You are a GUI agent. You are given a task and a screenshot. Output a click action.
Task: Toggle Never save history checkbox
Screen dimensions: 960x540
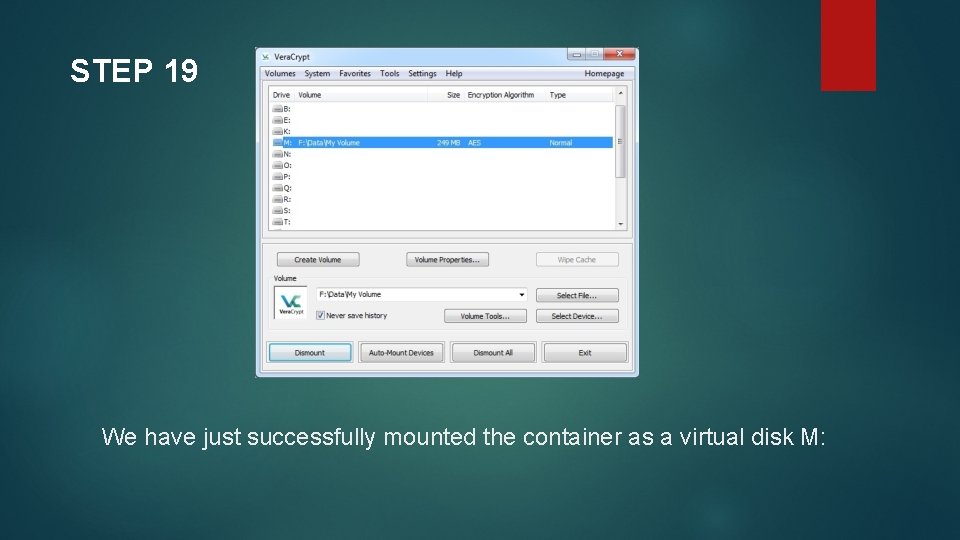pos(320,315)
